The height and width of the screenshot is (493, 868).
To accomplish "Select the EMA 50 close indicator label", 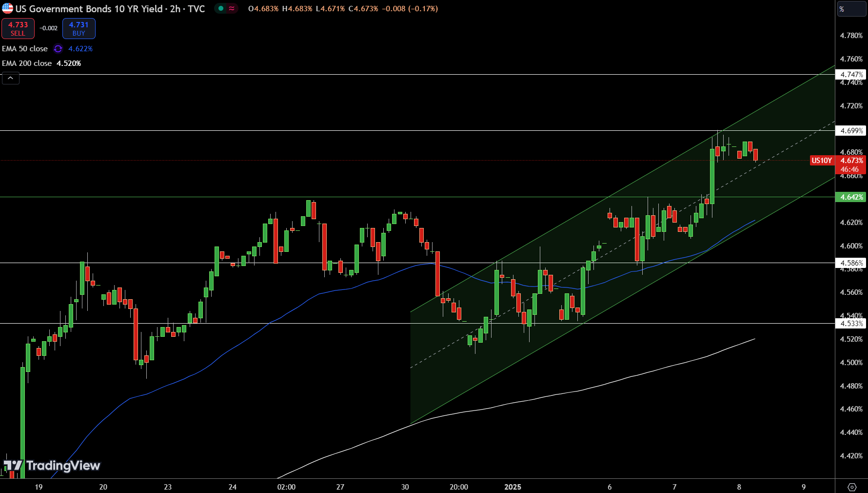I will [25, 49].
